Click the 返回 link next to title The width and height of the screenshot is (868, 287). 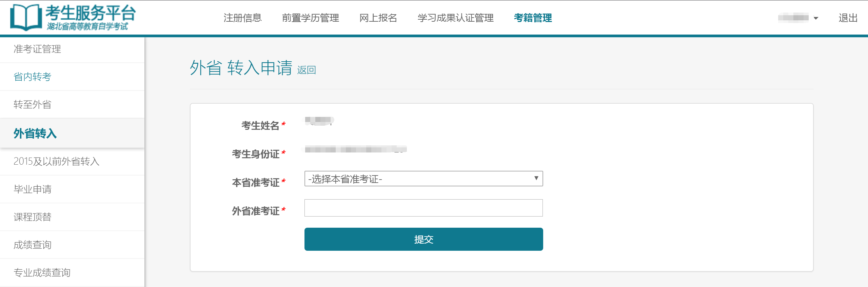[306, 70]
